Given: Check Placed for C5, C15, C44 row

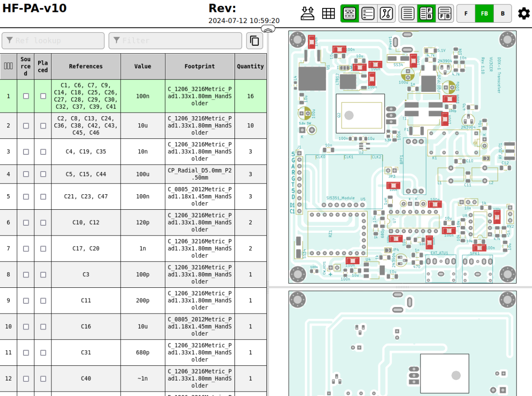Looking at the screenshot, I should pyautogui.click(x=43, y=174).
